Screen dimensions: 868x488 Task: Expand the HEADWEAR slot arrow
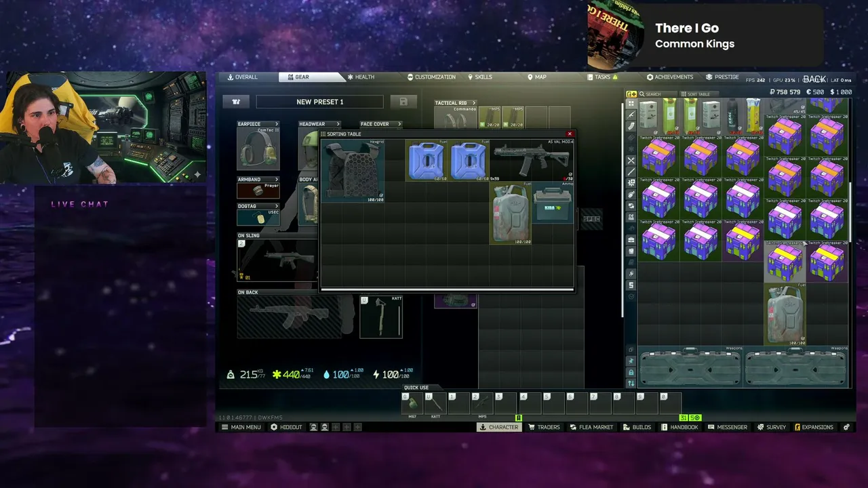click(338, 124)
